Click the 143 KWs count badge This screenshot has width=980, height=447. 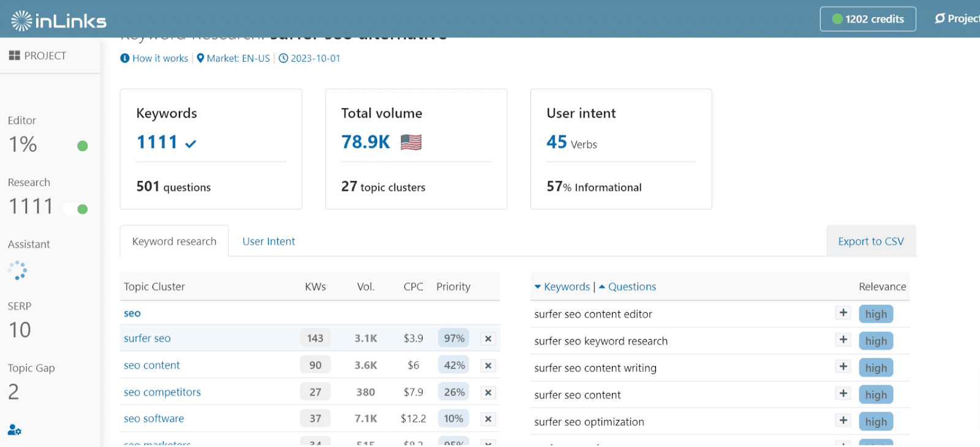315,338
